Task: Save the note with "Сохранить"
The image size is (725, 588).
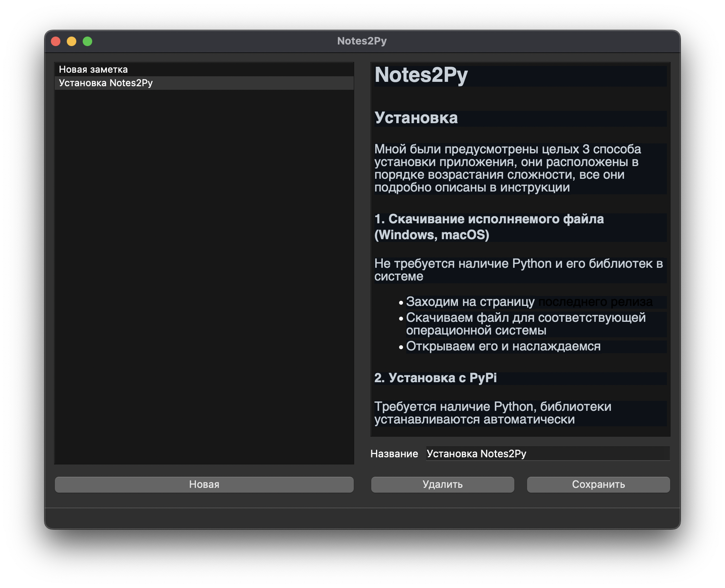Action: (x=598, y=484)
